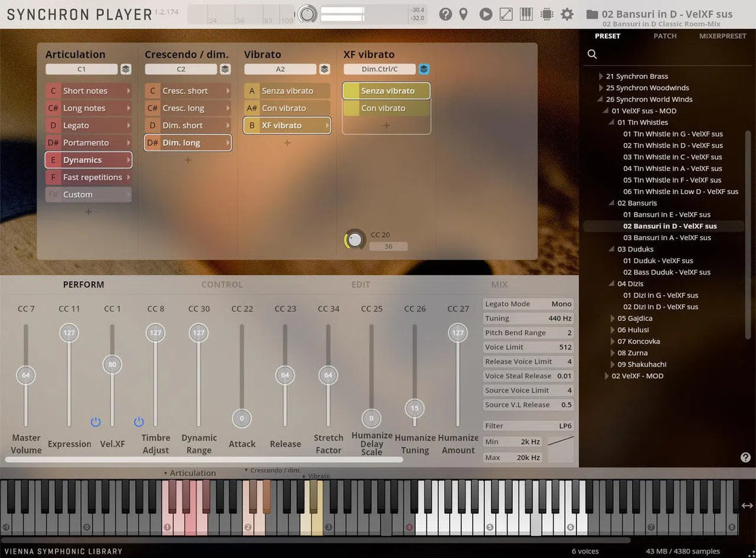Toggle the power button beside Timbre Adjust slider
The image size is (756, 558).
point(139,422)
